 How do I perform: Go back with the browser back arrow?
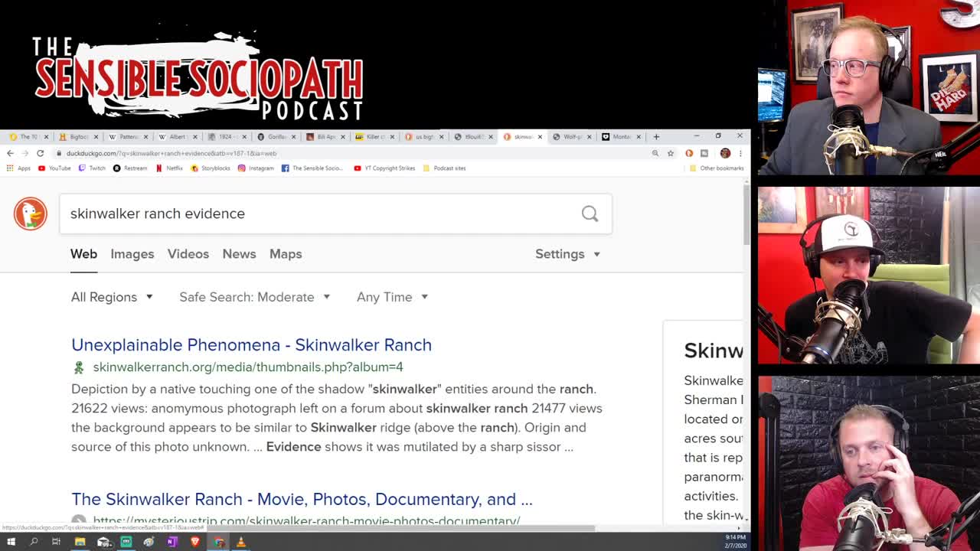click(x=10, y=153)
